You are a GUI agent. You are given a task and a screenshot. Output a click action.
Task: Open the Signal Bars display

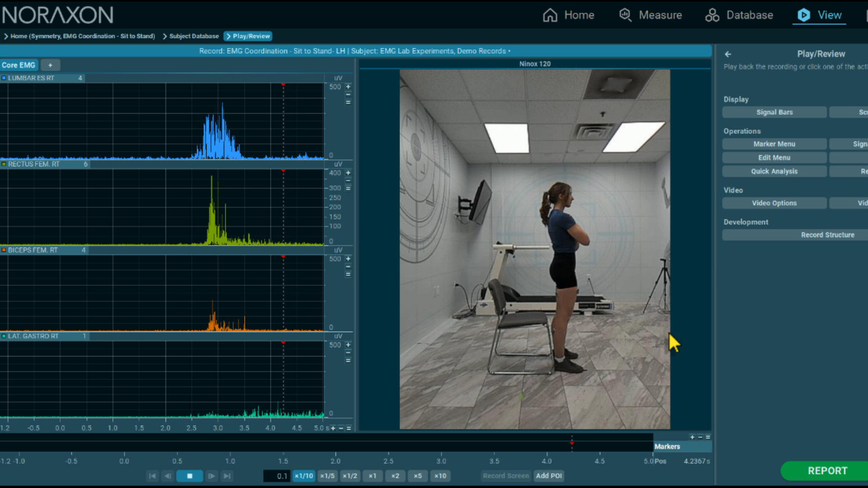[774, 113]
